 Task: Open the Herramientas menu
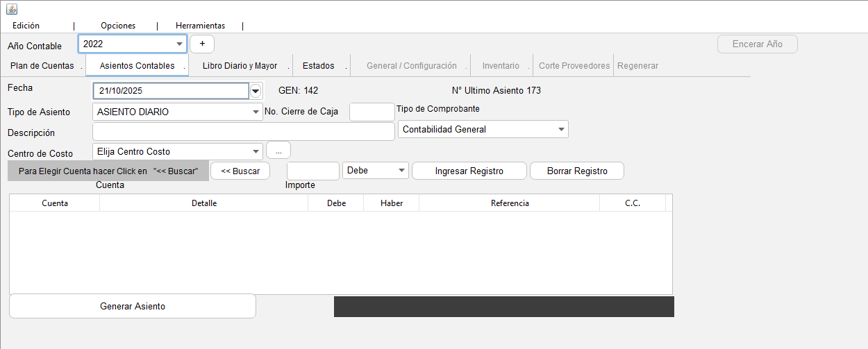click(x=200, y=26)
